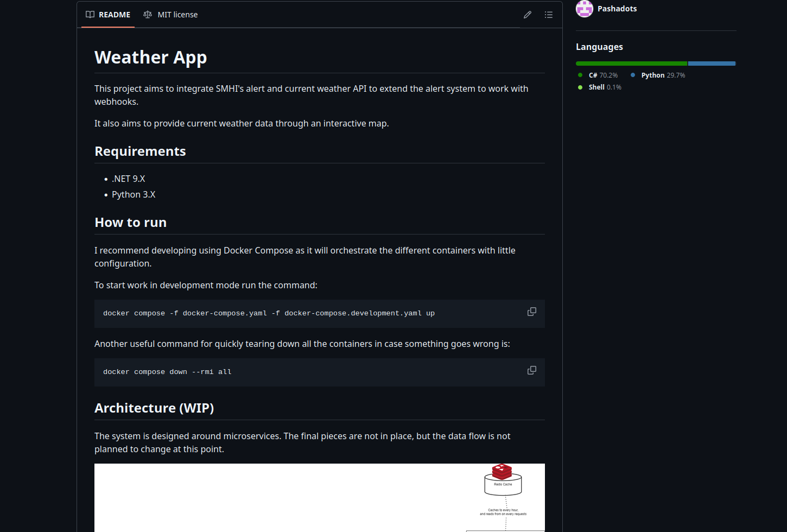
Task: Open the MIT license tab label
Action: 177,15
